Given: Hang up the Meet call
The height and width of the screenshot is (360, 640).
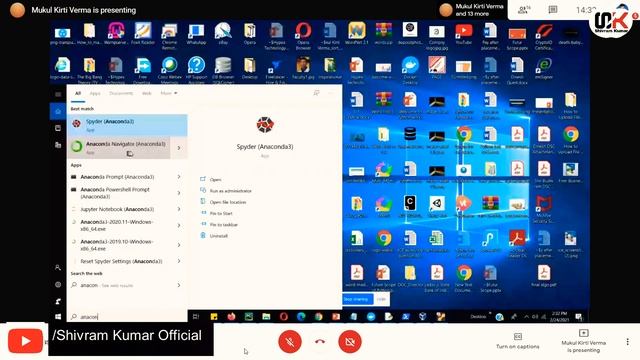Looking at the screenshot, I should 320,341.
